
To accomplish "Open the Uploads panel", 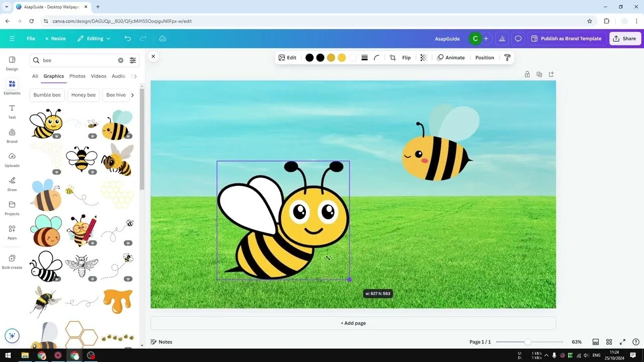I will point(12,160).
